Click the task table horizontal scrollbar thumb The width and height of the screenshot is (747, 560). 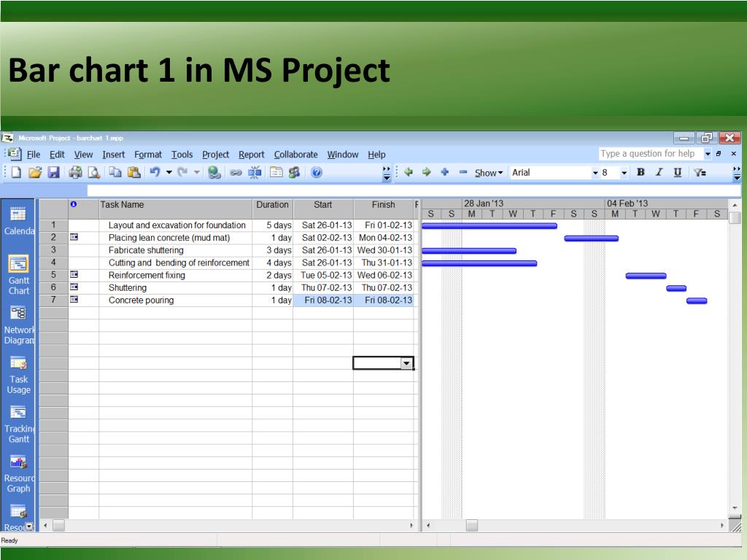click(58, 525)
